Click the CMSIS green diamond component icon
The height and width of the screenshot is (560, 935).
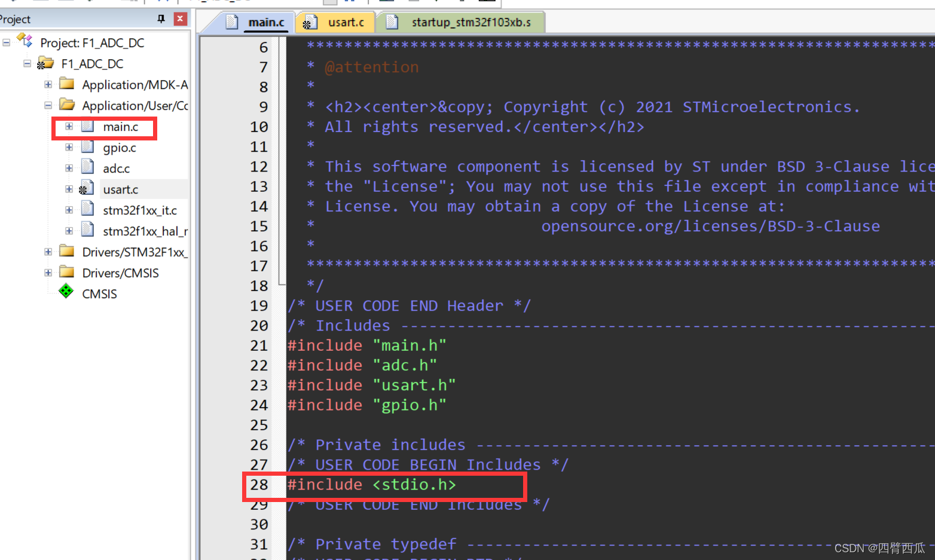(x=66, y=293)
